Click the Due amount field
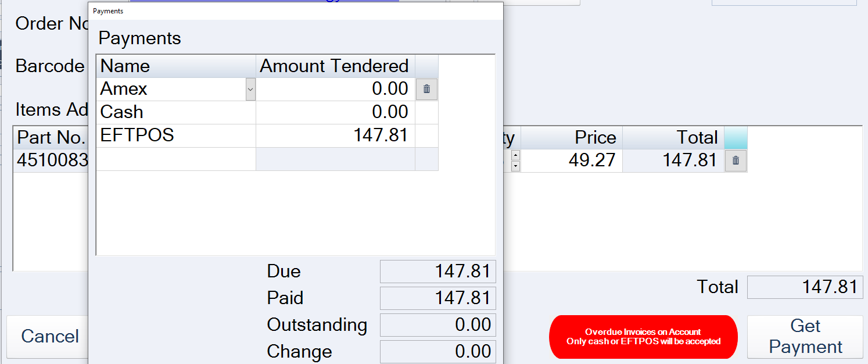 click(437, 272)
